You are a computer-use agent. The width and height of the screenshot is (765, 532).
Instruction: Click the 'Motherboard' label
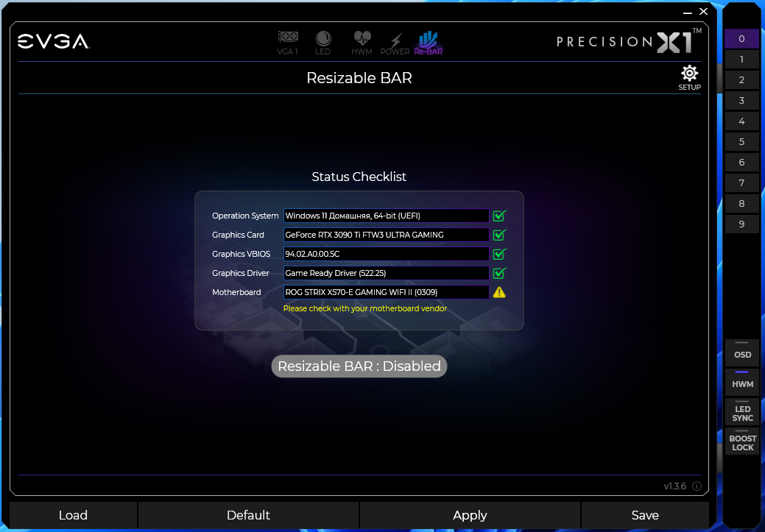236,293
